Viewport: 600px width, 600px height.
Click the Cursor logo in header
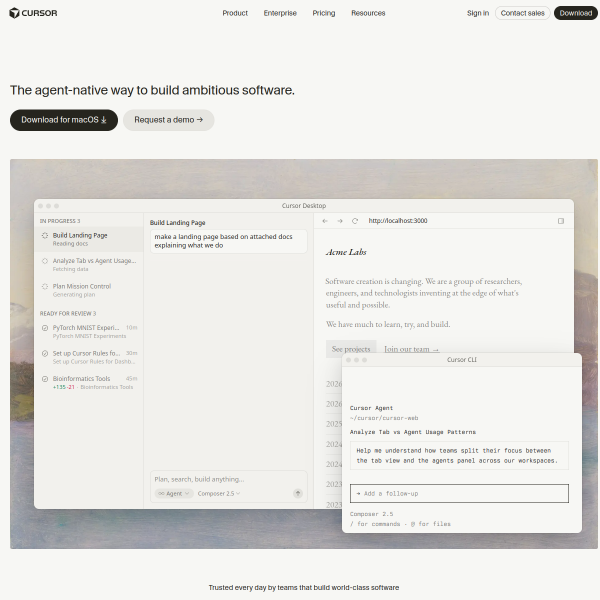coord(33,13)
